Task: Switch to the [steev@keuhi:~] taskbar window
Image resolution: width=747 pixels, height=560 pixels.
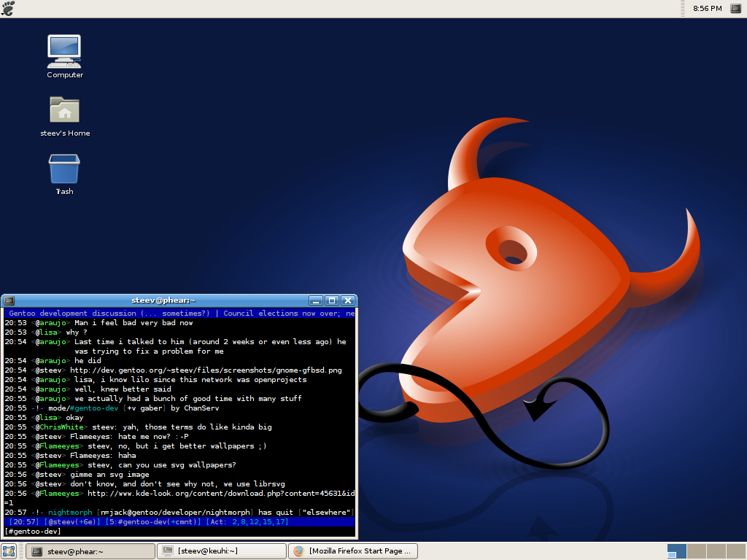Action: pyautogui.click(x=221, y=551)
